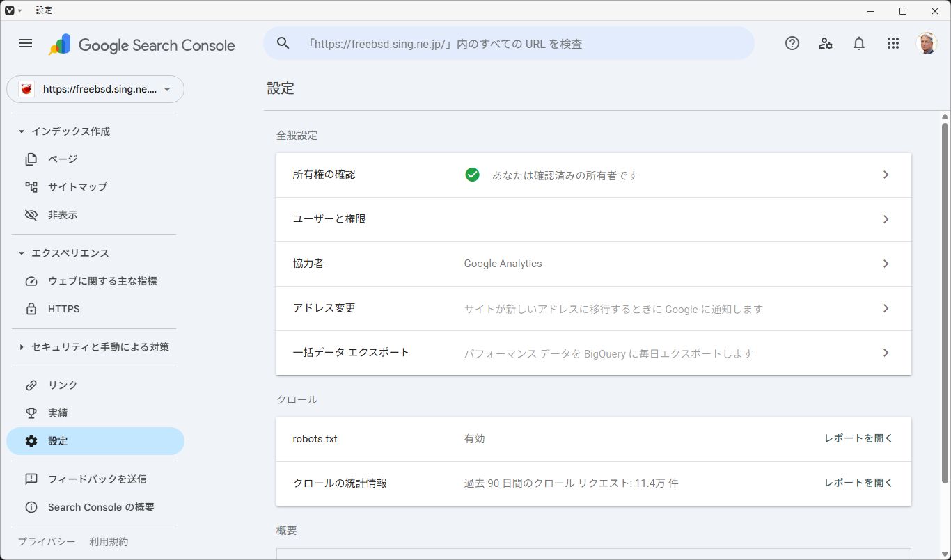Screen dimensions: 951x560
Task: Open the 非表示 removals page
Action: 63,215
